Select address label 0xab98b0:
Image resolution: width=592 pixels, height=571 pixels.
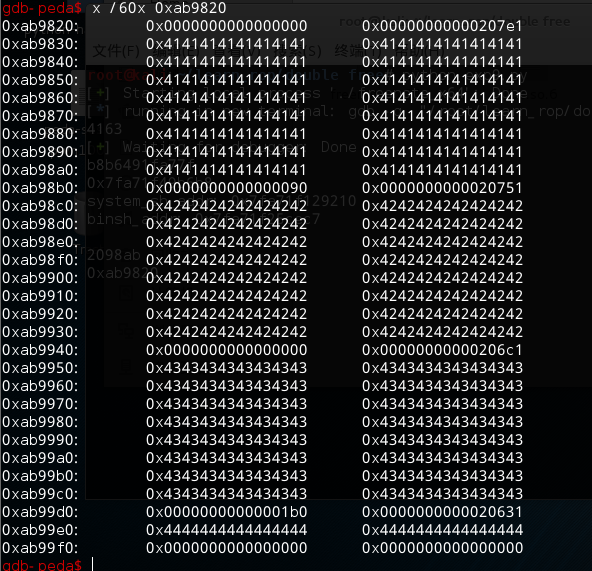[40, 188]
